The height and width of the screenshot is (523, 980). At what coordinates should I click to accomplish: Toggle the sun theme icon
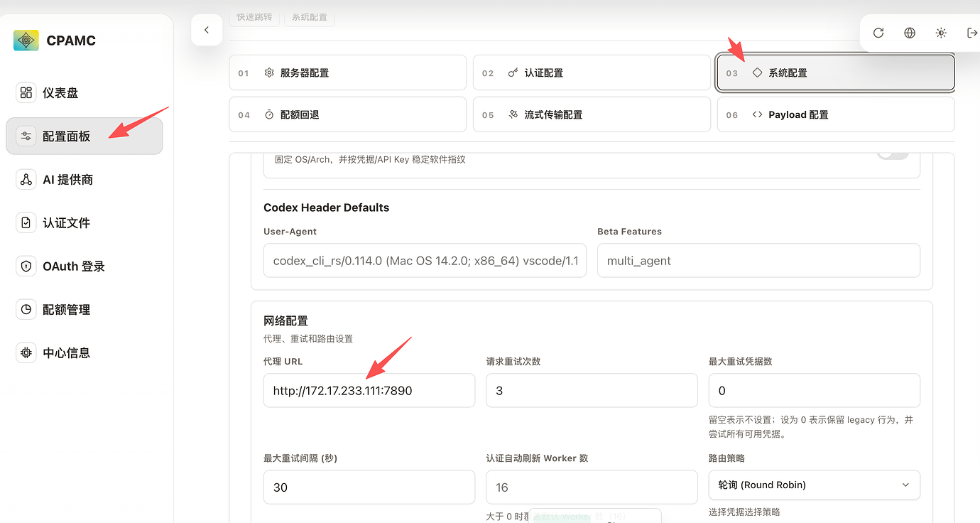[x=941, y=33]
